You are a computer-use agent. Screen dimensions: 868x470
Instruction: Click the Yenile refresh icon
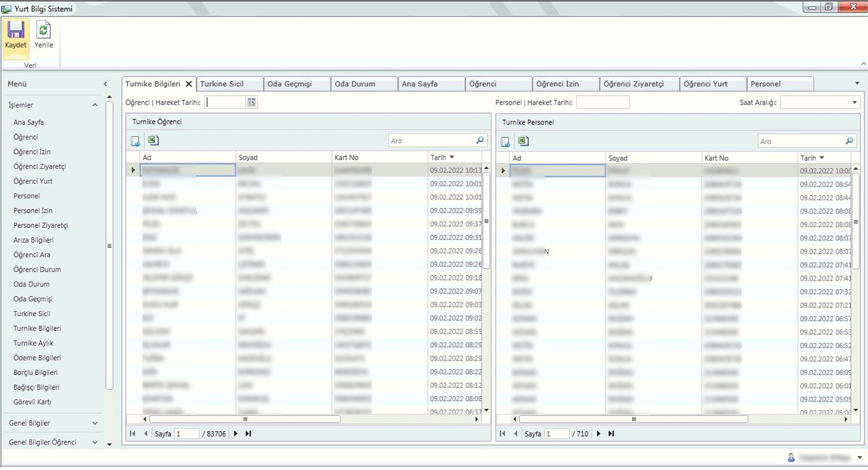coord(44,31)
